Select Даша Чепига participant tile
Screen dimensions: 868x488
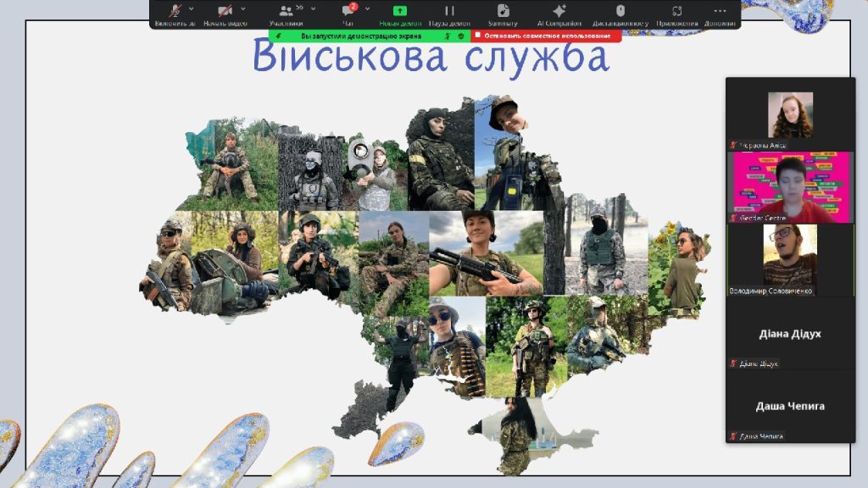coord(791,406)
